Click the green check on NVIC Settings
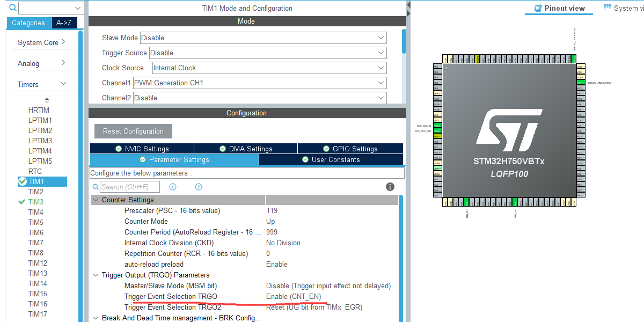The height and width of the screenshot is (322, 644). click(x=119, y=148)
